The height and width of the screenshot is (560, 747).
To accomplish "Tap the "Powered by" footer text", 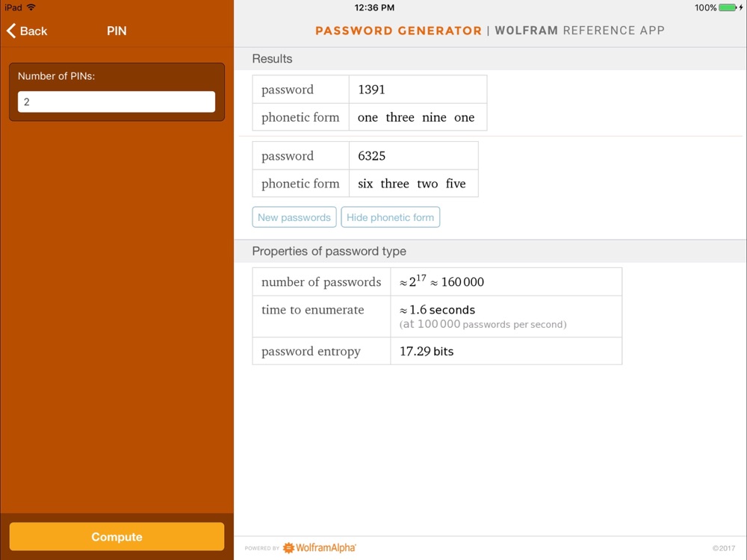I will (262, 549).
